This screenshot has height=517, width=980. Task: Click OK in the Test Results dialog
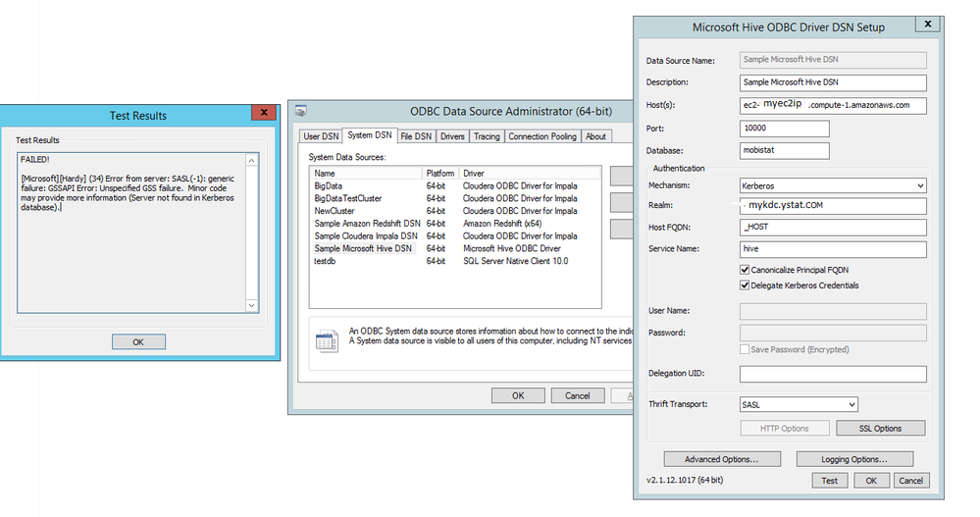(138, 342)
